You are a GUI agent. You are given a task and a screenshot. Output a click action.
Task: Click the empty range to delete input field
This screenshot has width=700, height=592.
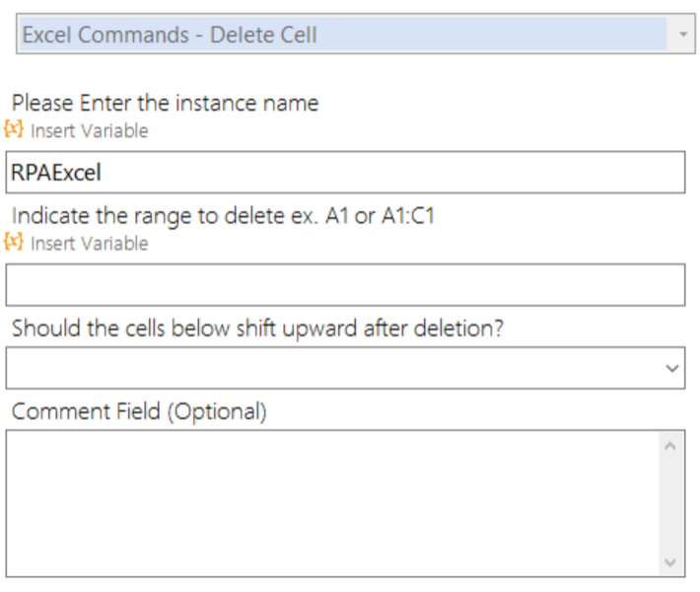click(345, 284)
